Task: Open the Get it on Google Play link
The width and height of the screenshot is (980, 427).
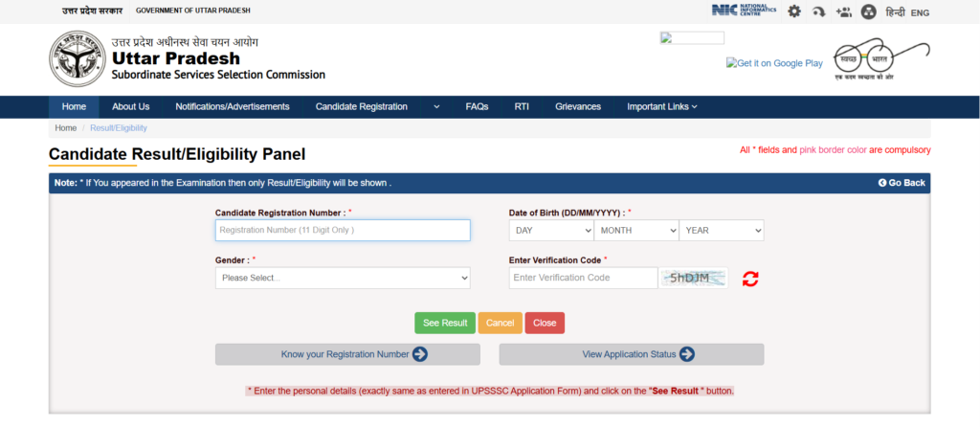Action: [x=774, y=63]
